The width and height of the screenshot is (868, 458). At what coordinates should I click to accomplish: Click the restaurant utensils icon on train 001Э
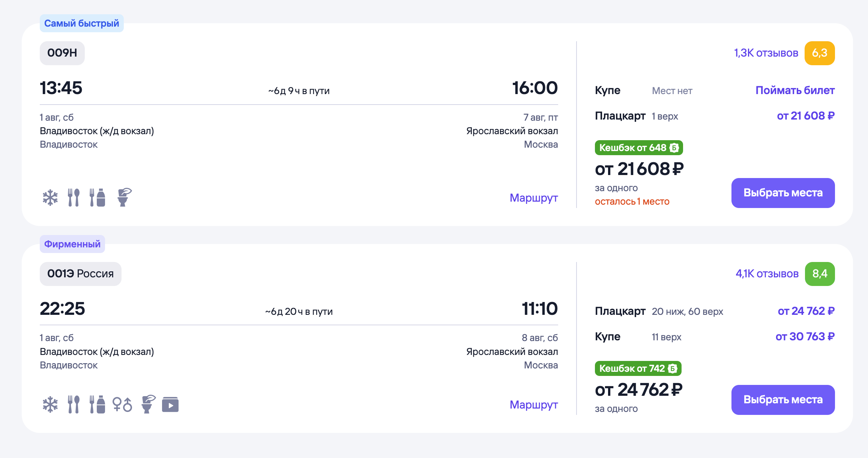point(74,404)
